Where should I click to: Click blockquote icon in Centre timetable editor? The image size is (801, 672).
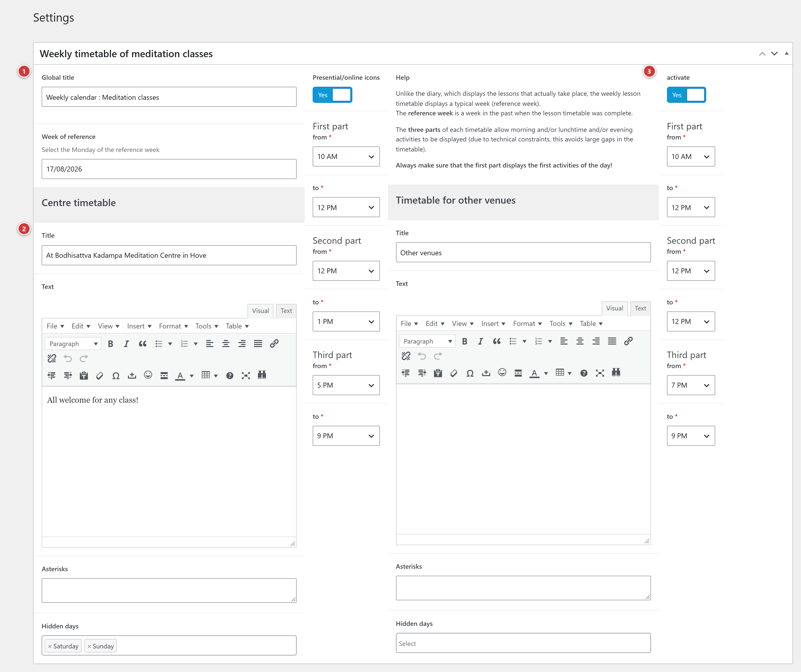142,344
